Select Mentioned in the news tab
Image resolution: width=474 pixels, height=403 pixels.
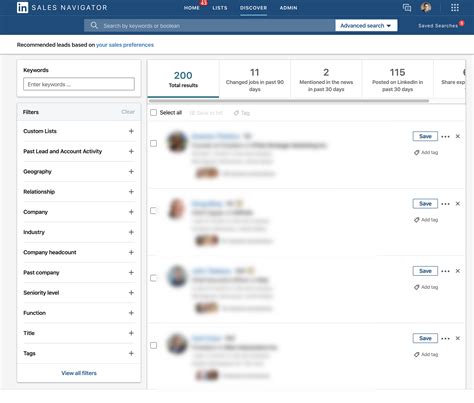326,79
